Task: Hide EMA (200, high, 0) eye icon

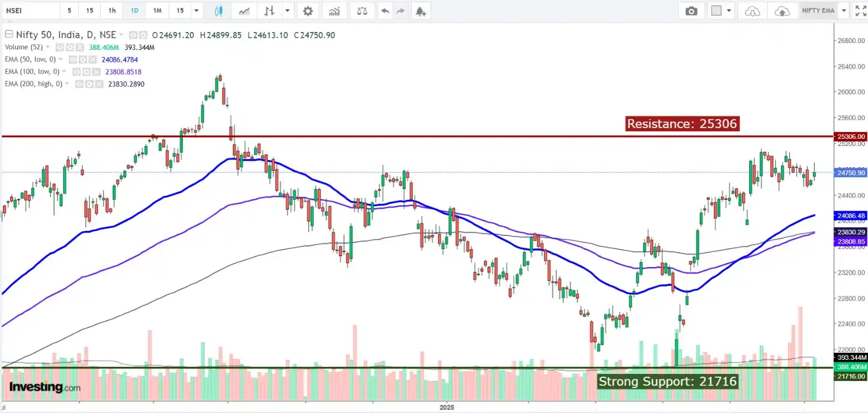Action: (x=79, y=84)
